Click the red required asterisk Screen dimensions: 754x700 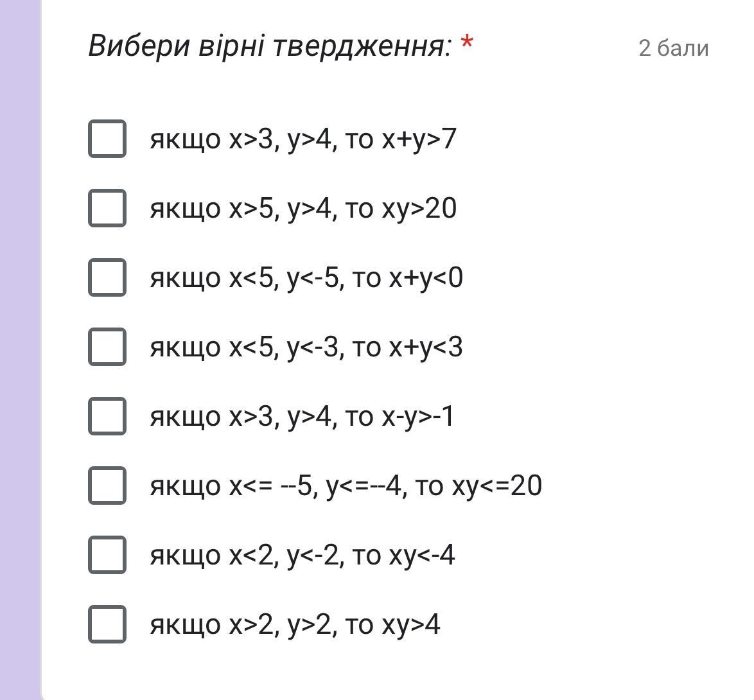tap(467, 44)
